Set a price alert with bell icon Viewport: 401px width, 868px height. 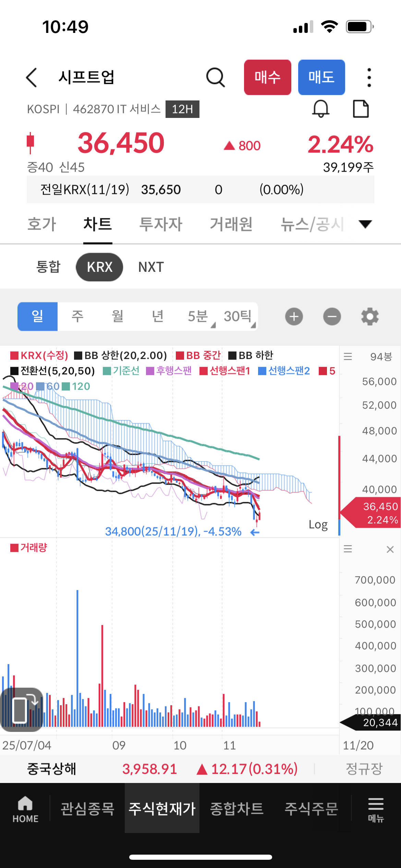click(321, 109)
